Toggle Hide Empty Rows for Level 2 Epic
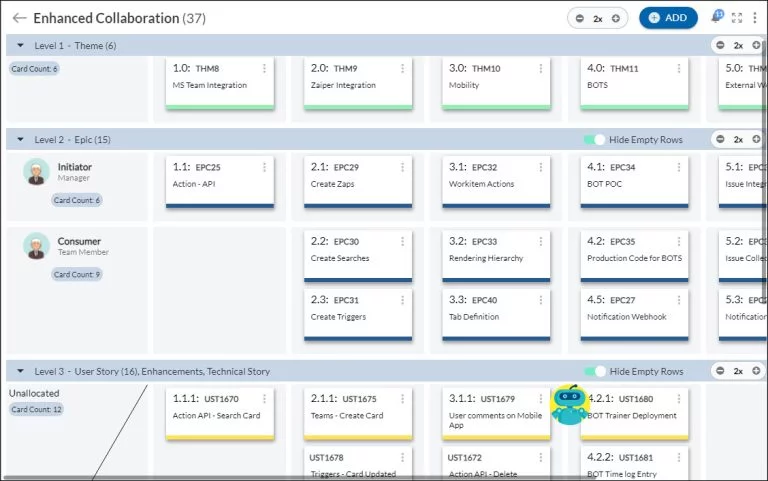 click(595, 140)
